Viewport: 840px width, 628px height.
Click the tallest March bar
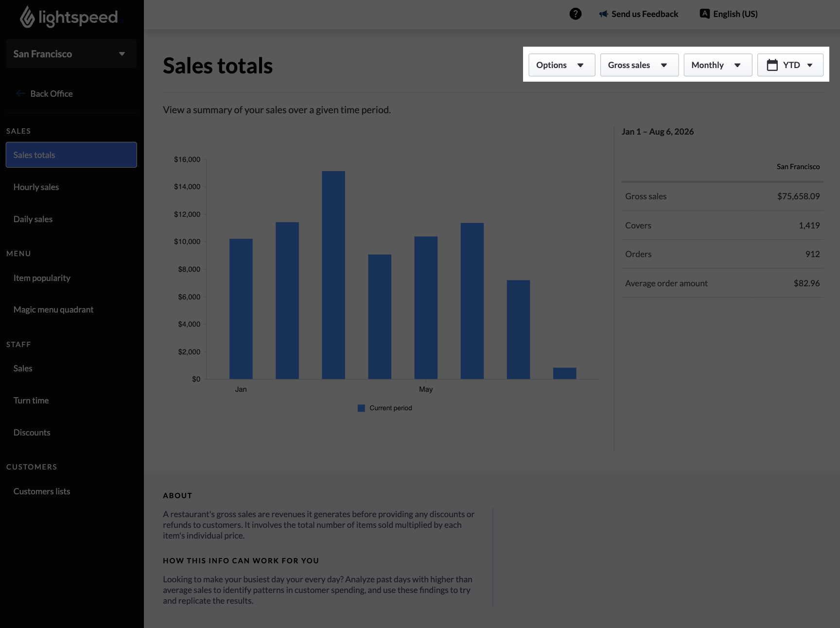coord(333,275)
